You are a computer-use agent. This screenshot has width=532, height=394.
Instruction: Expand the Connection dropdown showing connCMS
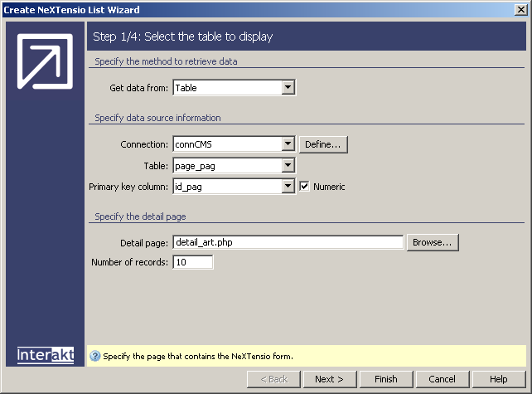(288, 144)
